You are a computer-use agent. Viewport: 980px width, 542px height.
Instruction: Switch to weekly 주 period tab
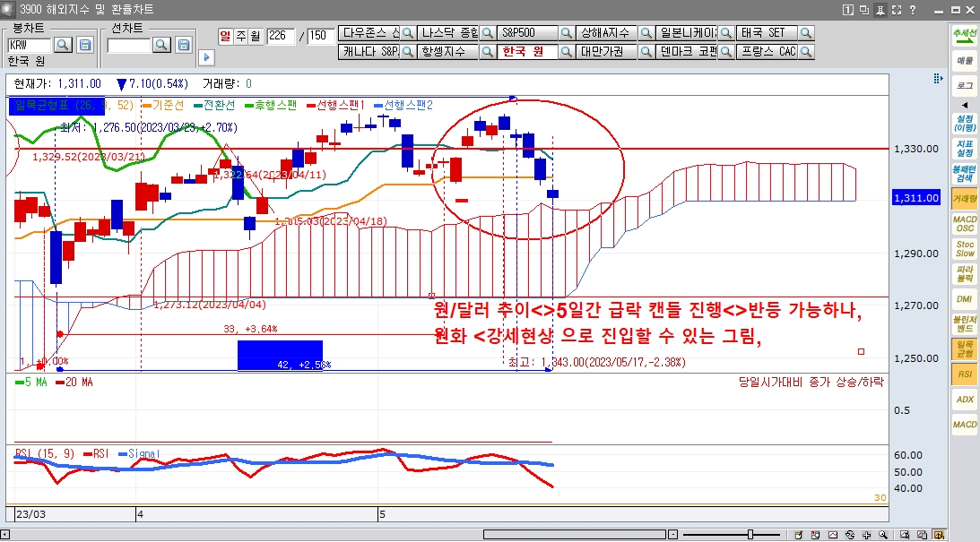pos(238,36)
